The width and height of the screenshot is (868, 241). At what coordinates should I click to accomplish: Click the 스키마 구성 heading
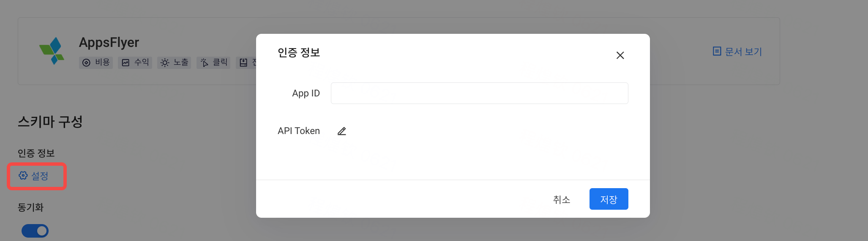[x=50, y=122]
